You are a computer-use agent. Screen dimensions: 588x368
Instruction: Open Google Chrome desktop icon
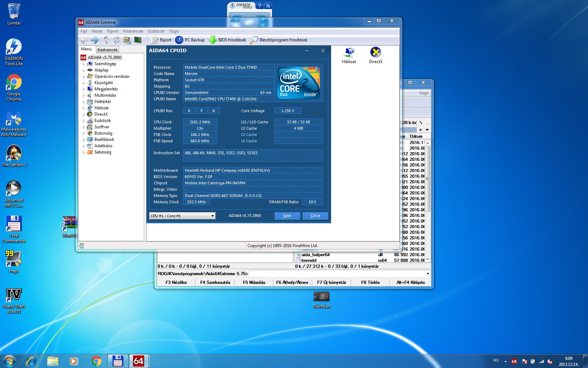14,88
